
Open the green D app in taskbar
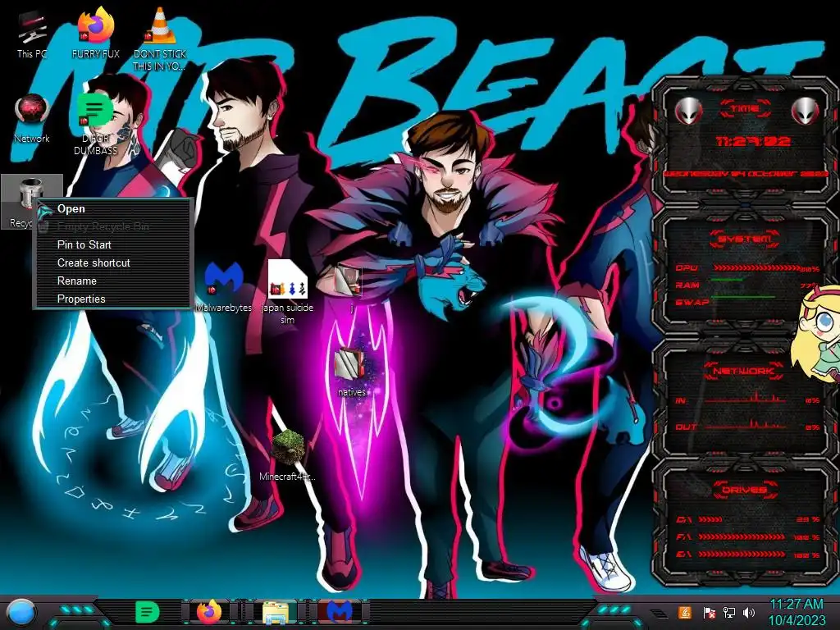tap(147, 612)
